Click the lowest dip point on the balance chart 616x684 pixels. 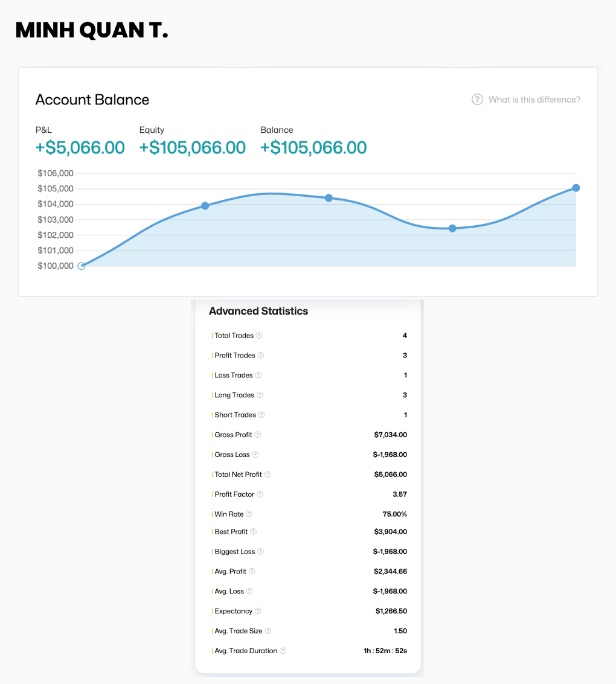[x=452, y=228]
